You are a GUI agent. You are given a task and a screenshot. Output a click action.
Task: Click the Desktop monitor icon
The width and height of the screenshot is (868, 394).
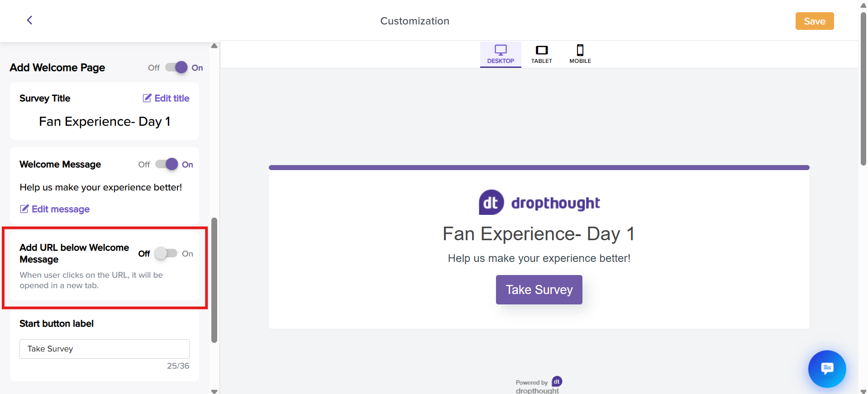point(501,50)
